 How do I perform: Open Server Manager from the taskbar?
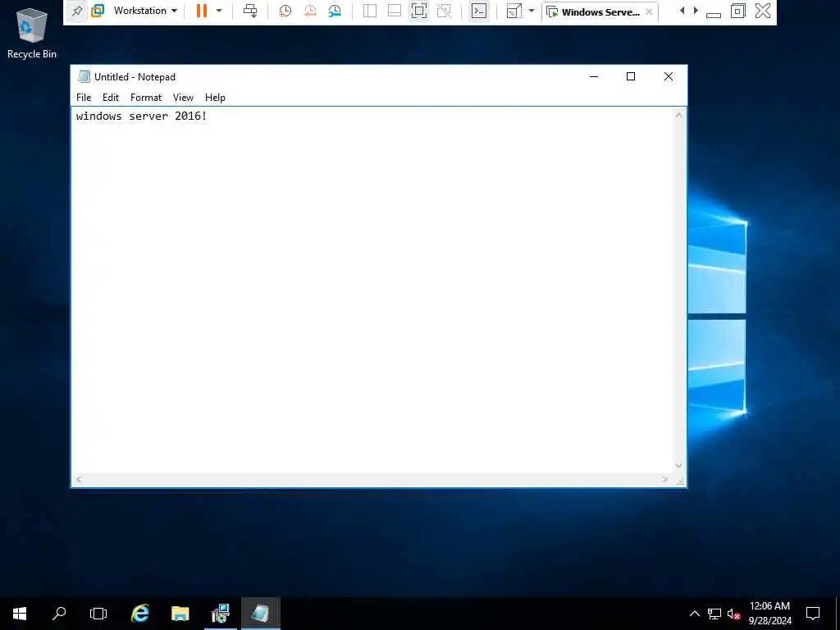[220, 614]
